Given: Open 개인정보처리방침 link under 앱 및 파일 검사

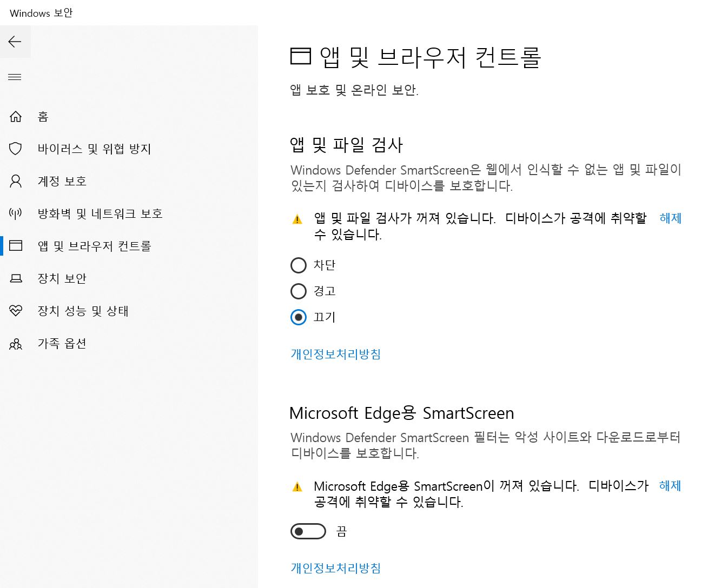Looking at the screenshot, I should coord(336,354).
